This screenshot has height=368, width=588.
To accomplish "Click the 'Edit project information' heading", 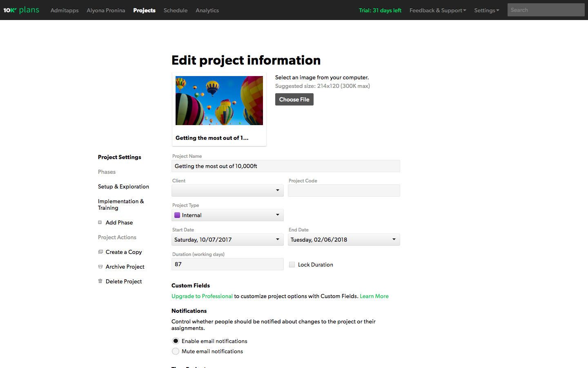I will point(246,60).
